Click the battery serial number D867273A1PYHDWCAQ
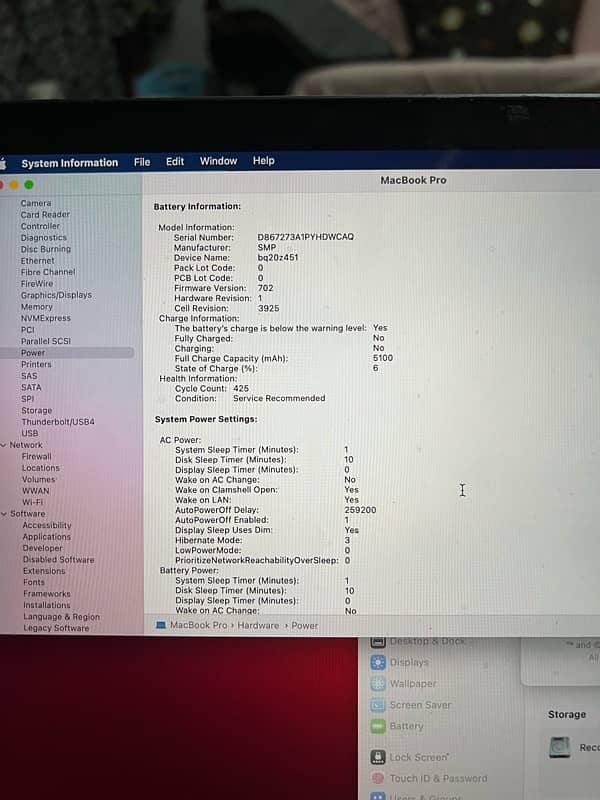The width and height of the screenshot is (600, 800). click(305, 237)
